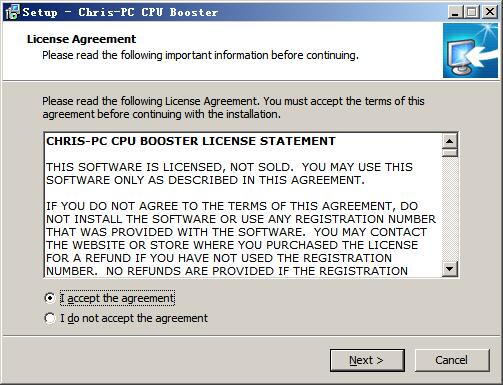The image size is (503, 385).
Task: Click the 'important information before continuing' subtitle
Action: click(x=262, y=55)
